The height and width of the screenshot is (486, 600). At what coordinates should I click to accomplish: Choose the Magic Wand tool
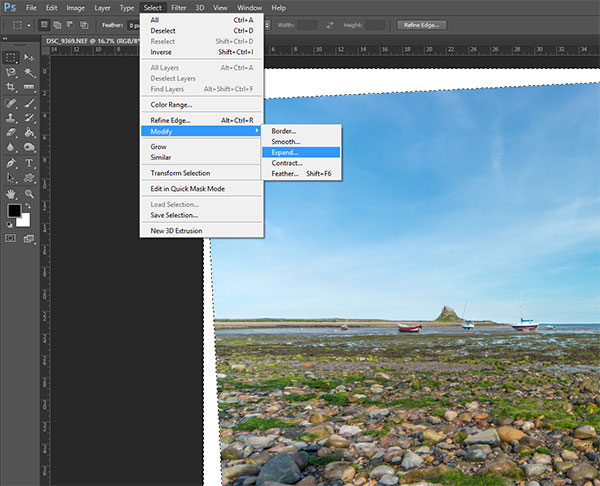[x=29, y=72]
